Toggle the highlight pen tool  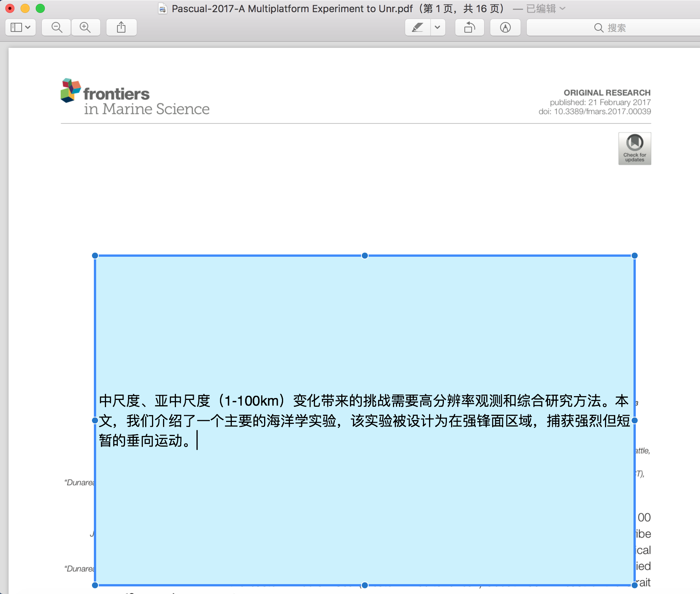pyautogui.click(x=418, y=27)
